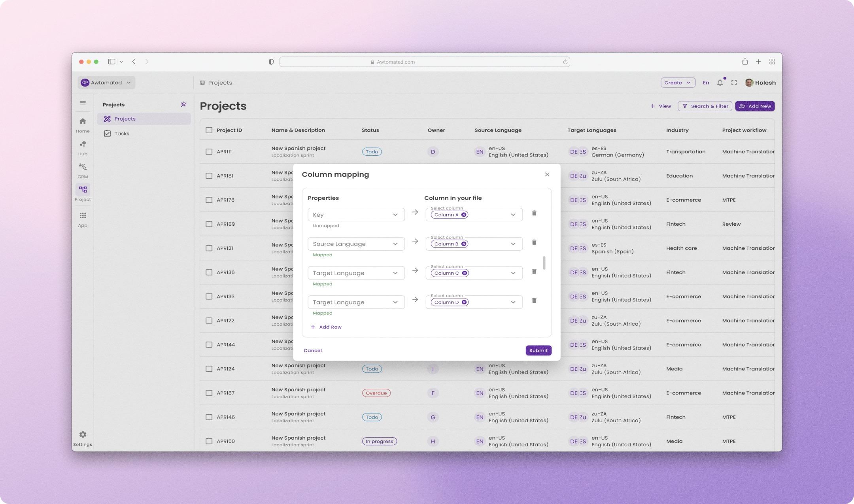Viewport: 854px width, 504px height.
Task: Toggle select-all checkbox beside Project ID
Action: [209, 130]
